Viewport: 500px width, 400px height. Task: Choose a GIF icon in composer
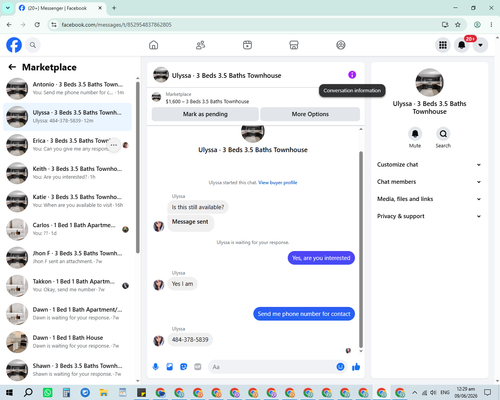coord(198,367)
